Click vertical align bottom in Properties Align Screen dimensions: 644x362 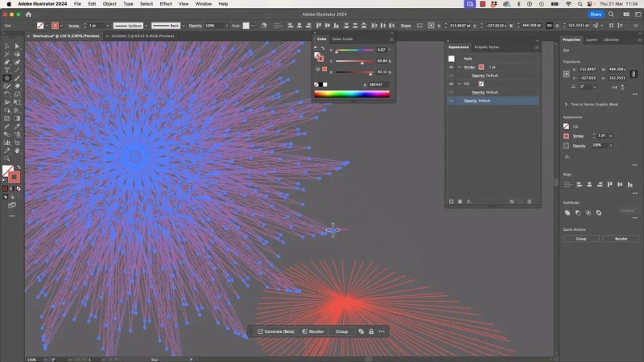coord(630,185)
